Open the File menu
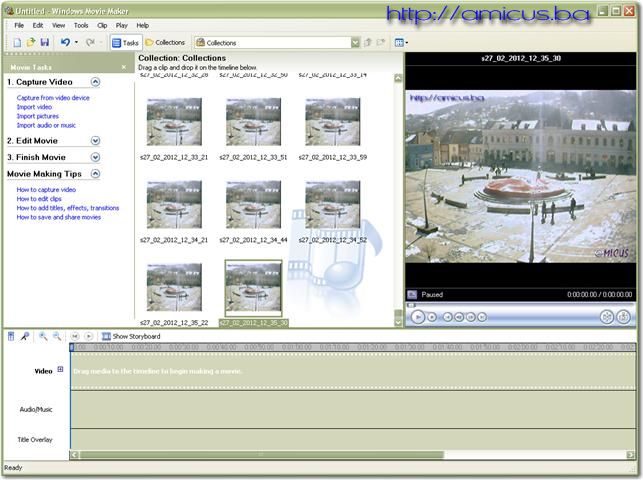Image resolution: width=643 pixels, height=480 pixels. [x=19, y=25]
